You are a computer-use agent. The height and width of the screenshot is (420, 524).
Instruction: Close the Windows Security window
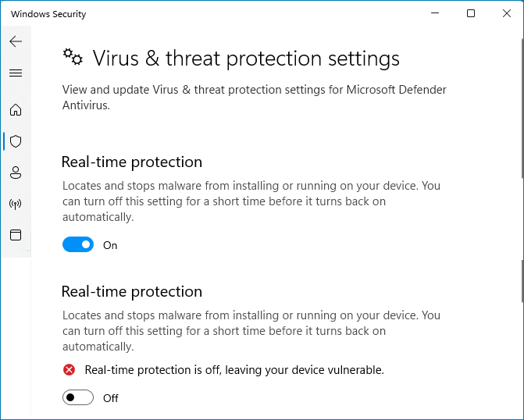506,13
